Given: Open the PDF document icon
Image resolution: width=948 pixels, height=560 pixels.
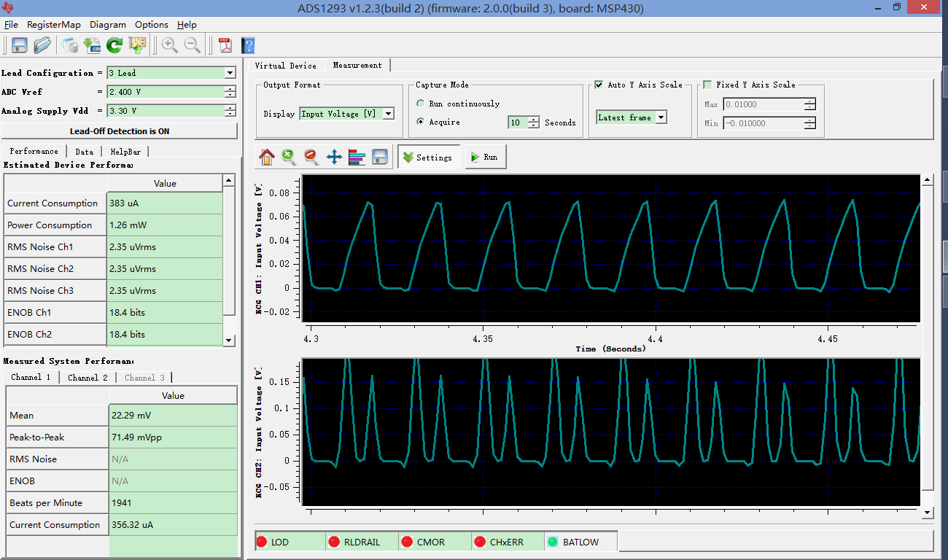Looking at the screenshot, I should pyautogui.click(x=225, y=45).
